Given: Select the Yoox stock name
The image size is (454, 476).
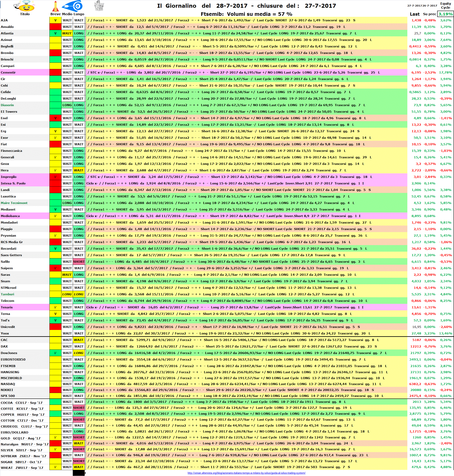Looking at the screenshot, I should coord(5,333).
